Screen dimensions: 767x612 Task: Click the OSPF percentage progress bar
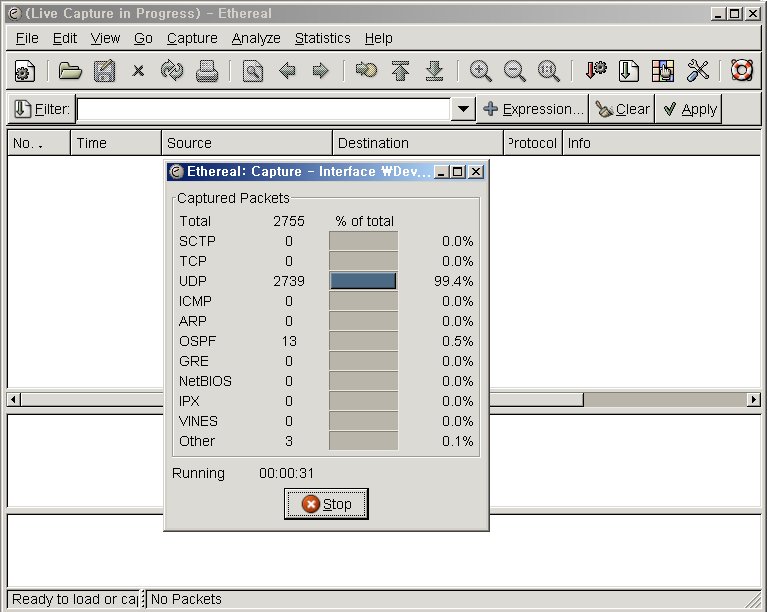(363, 341)
